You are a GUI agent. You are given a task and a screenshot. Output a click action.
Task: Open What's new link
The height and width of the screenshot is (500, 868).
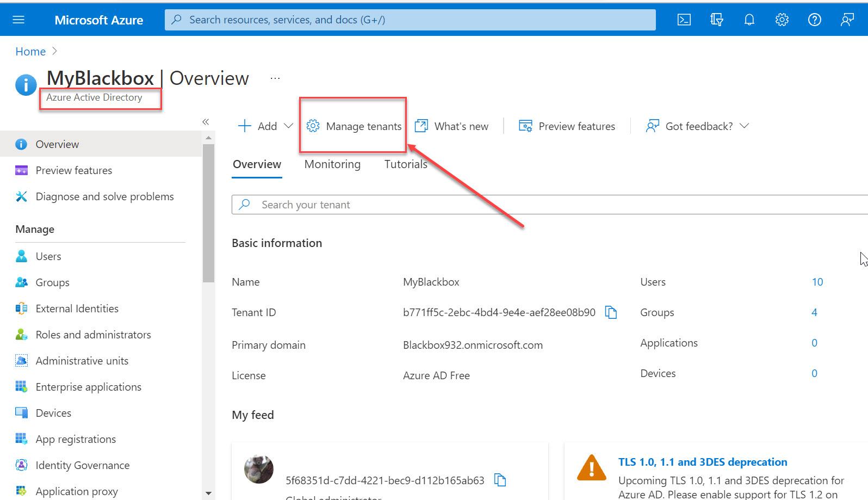(451, 126)
